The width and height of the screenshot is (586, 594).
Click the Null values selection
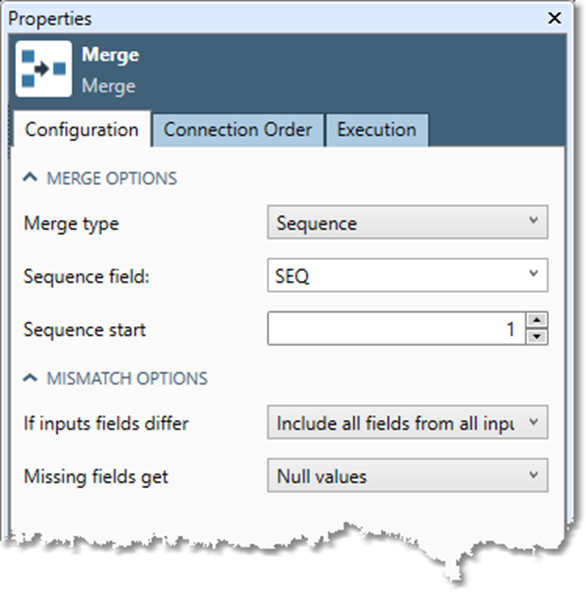[322, 476]
